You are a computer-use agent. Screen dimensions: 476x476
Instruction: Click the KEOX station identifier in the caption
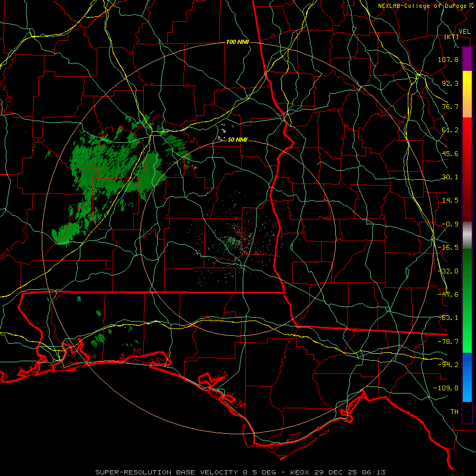(300, 472)
